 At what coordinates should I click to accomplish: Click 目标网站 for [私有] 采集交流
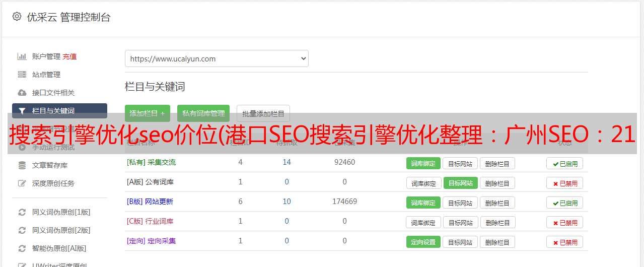[x=460, y=163]
